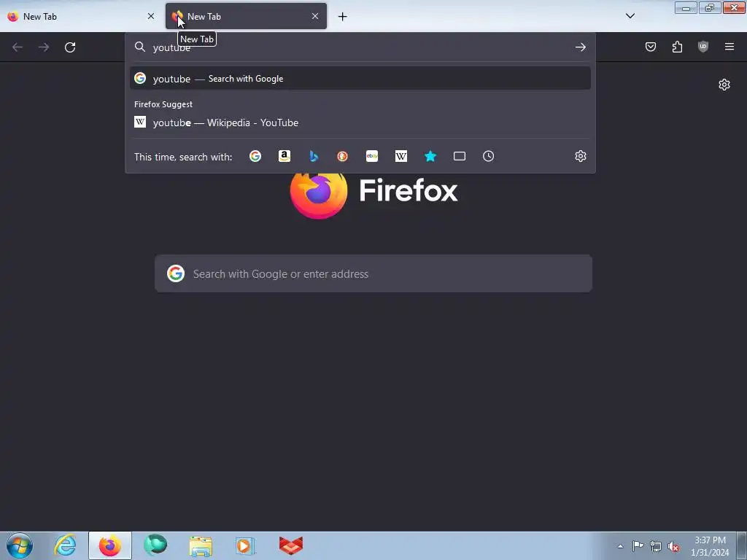
Task: Open uBlock Origin shield icon
Action: [x=703, y=47]
